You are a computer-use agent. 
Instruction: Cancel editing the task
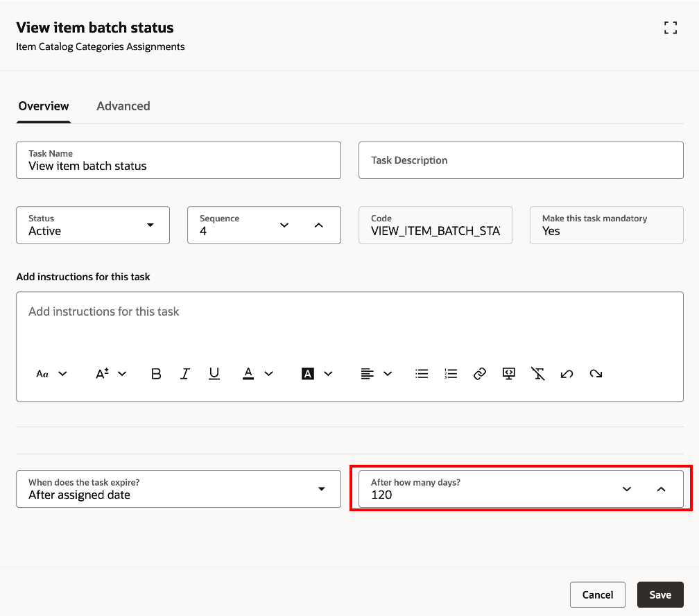coord(597,594)
